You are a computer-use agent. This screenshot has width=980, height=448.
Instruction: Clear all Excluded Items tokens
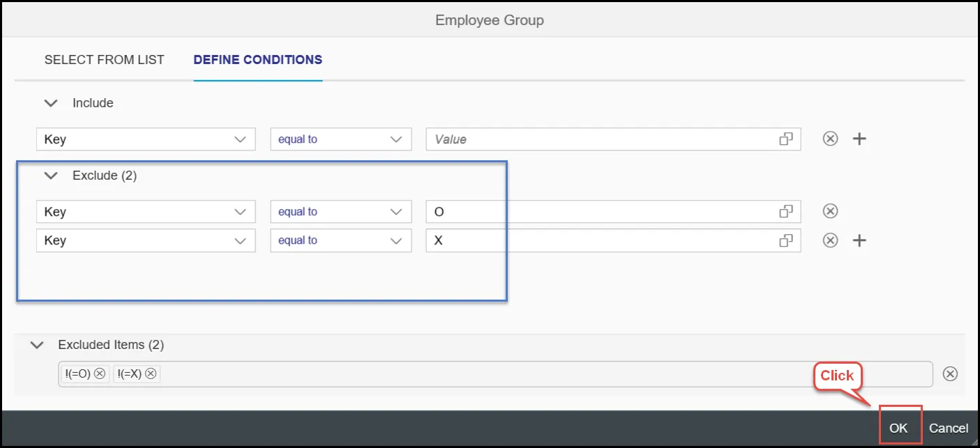[x=950, y=374]
